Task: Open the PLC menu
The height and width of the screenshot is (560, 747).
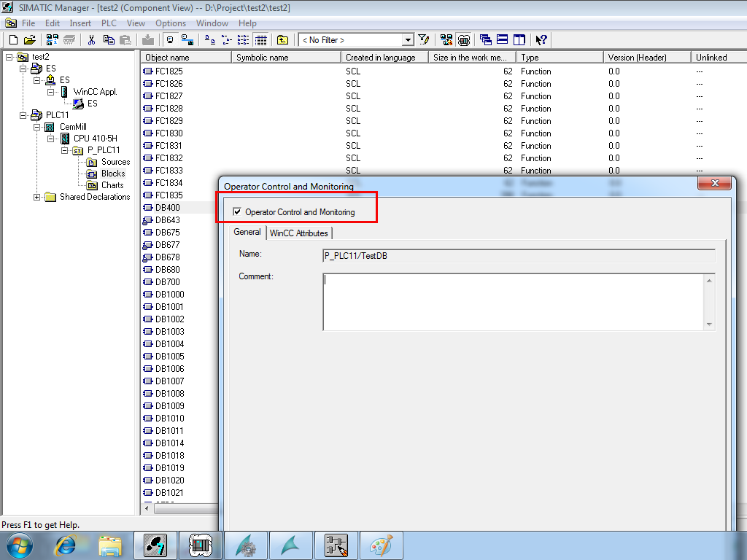Action: [109, 23]
